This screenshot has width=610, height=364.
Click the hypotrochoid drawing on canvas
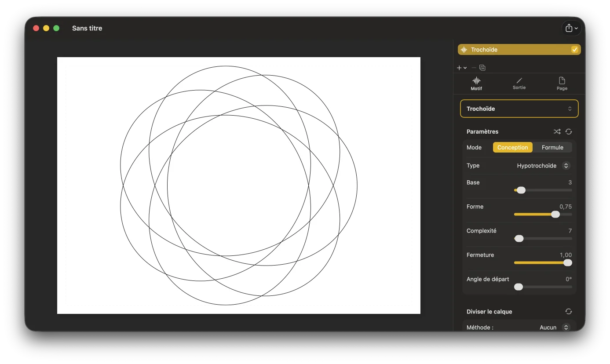[239, 186]
